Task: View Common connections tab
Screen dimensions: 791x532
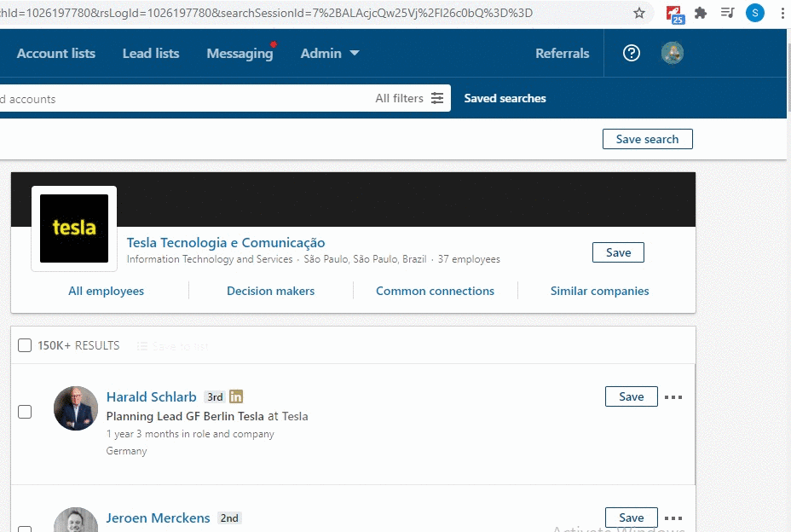Action: [x=435, y=291]
